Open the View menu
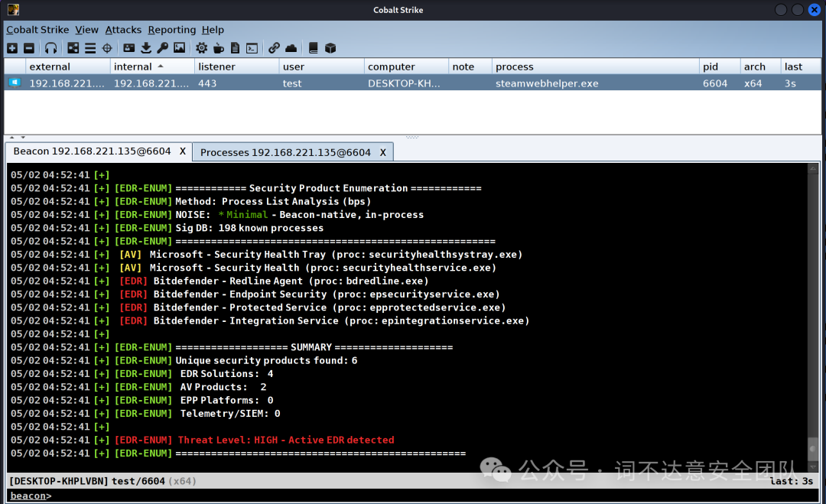 pyautogui.click(x=86, y=30)
